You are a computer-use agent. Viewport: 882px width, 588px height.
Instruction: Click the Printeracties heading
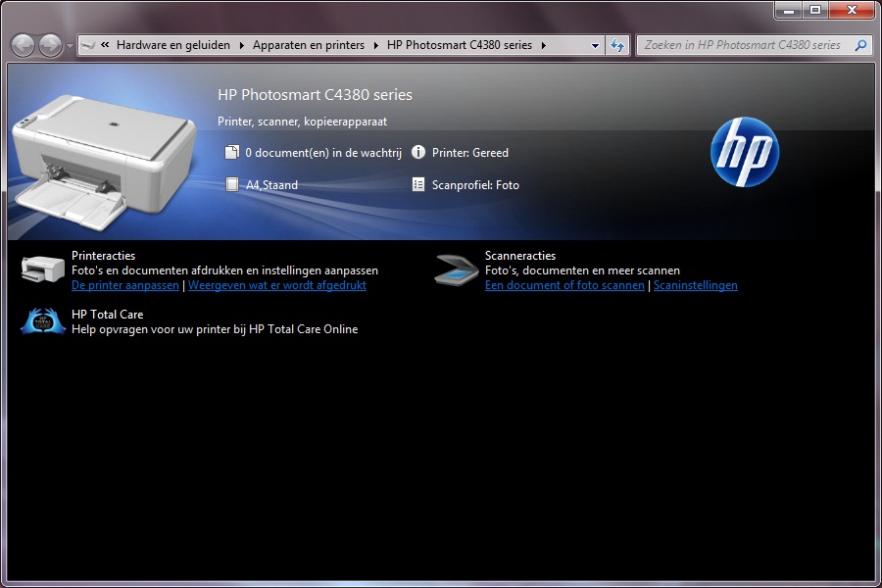[x=104, y=256]
